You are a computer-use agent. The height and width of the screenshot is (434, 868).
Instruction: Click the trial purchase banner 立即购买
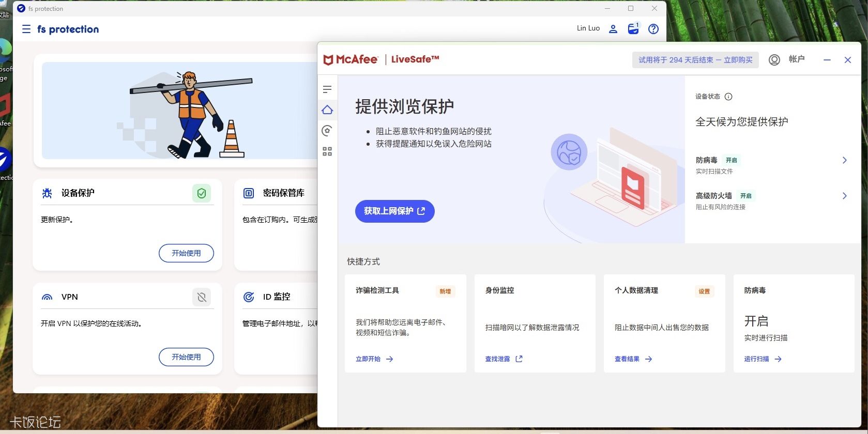point(738,60)
